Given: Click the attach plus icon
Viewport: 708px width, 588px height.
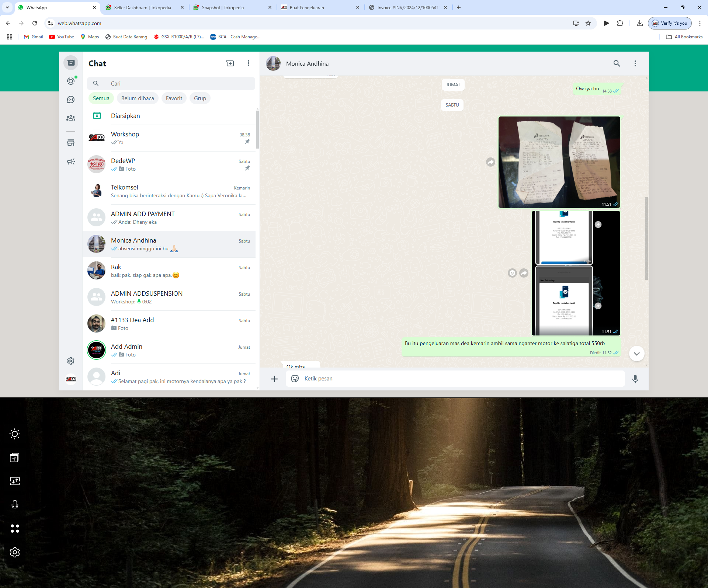Looking at the screenshot, I should tap(274, 379).
